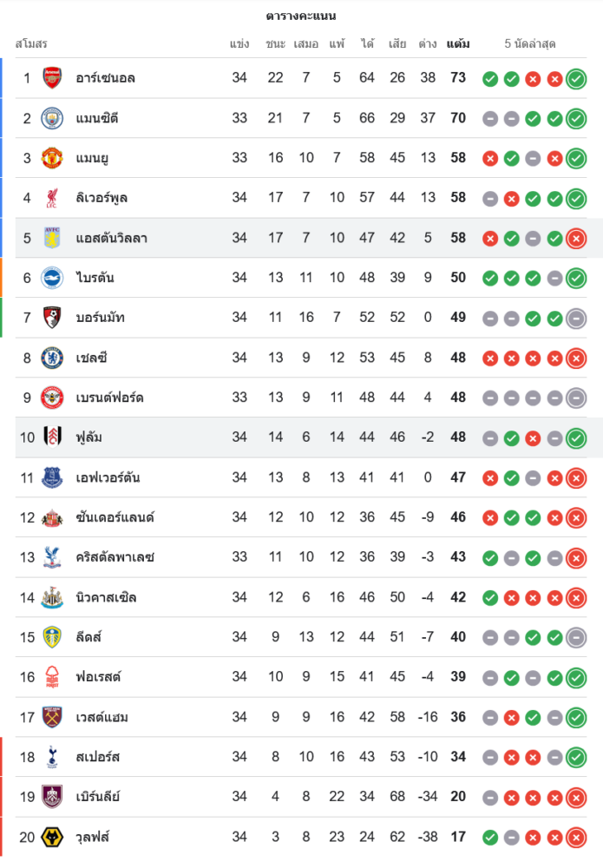Open เวสต์แฮม team name link
The image size is (603, 868).
click(102, 717)
